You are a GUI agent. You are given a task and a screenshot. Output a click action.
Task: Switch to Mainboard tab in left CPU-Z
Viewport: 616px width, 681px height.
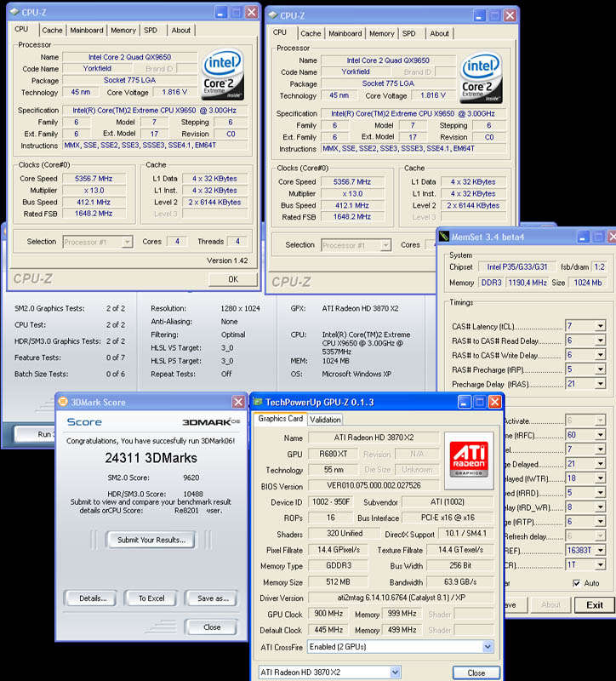[87, 31]
